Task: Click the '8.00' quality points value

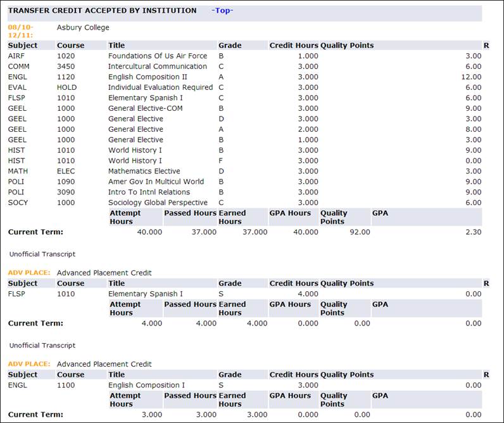Action: (474, 129)
